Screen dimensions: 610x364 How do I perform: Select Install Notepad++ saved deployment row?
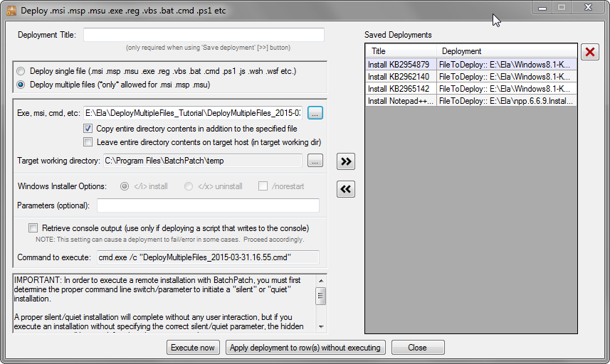[471, 101]
